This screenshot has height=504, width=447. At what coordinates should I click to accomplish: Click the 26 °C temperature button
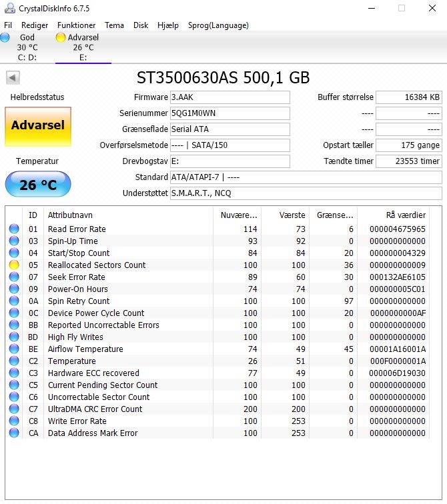pyautogui.click(x=38, y=184)
